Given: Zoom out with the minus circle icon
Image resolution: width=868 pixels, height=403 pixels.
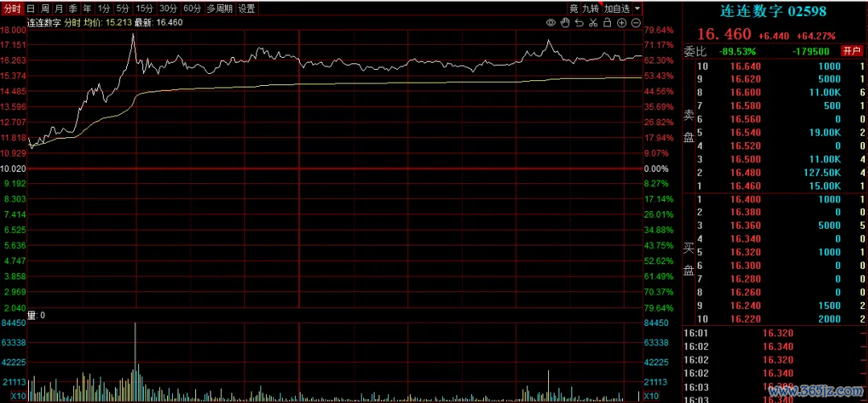Looking at the screenshot, I should pyautogui.click(x=635, y=22).
